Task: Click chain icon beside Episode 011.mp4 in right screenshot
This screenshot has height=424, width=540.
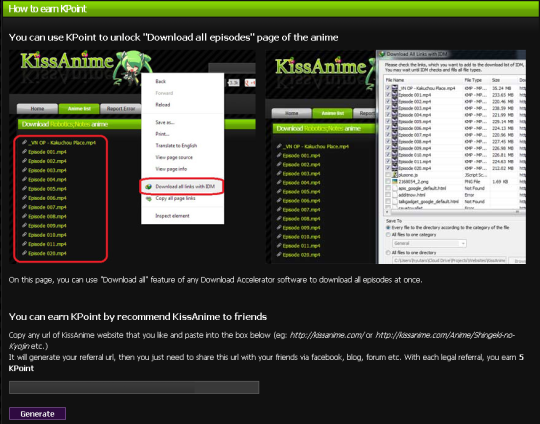Action: 279,246
